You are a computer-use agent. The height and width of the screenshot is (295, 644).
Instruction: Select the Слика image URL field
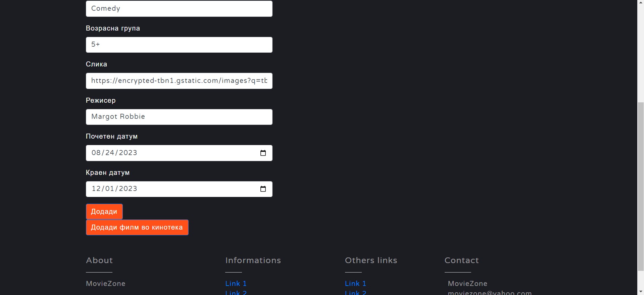pos(179,81)
